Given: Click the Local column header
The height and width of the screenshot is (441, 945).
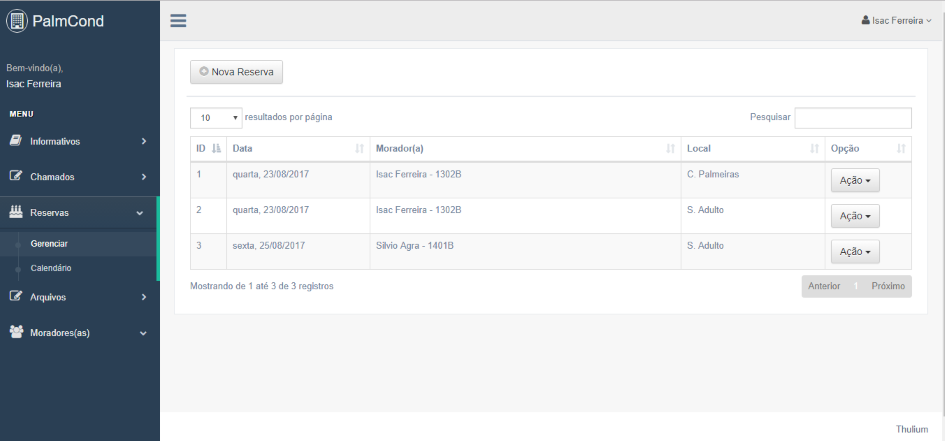Looking at the screenshot, I should [x=753, y=149].
